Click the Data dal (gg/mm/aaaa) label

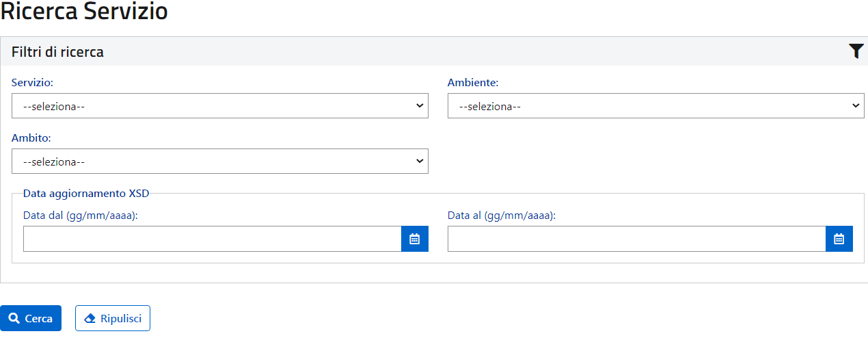[x=81, y=215]
